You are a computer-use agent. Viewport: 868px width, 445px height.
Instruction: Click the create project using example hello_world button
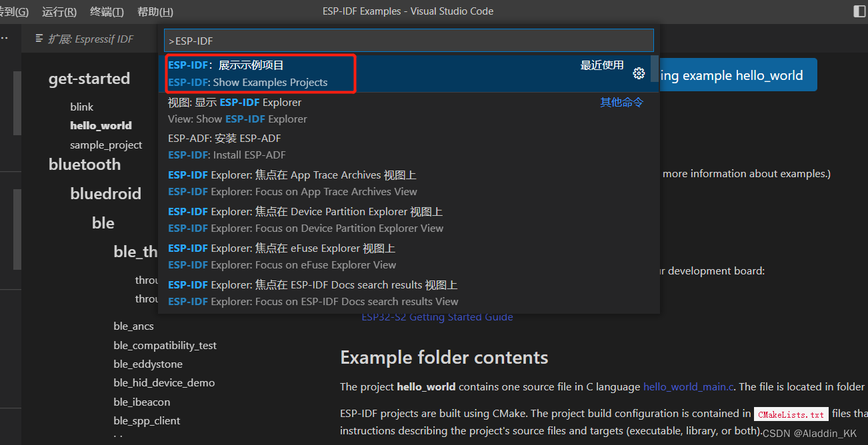738,75
